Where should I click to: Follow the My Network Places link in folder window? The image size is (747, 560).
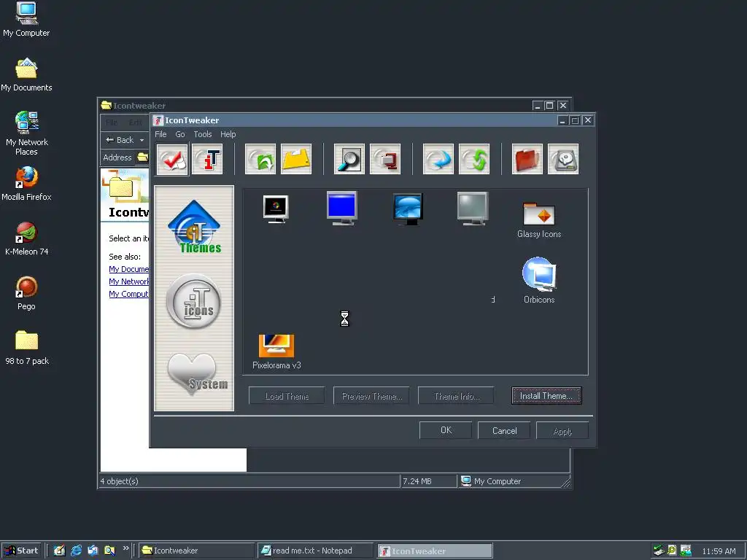[128, 281]
